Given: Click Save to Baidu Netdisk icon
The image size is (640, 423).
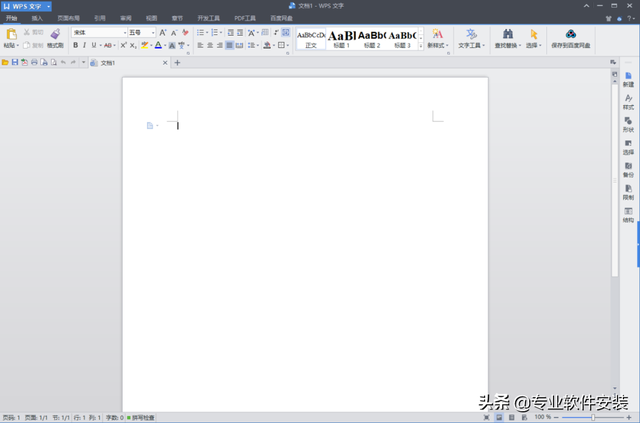Looking at the screenshot, I should [x=570, y=33].
